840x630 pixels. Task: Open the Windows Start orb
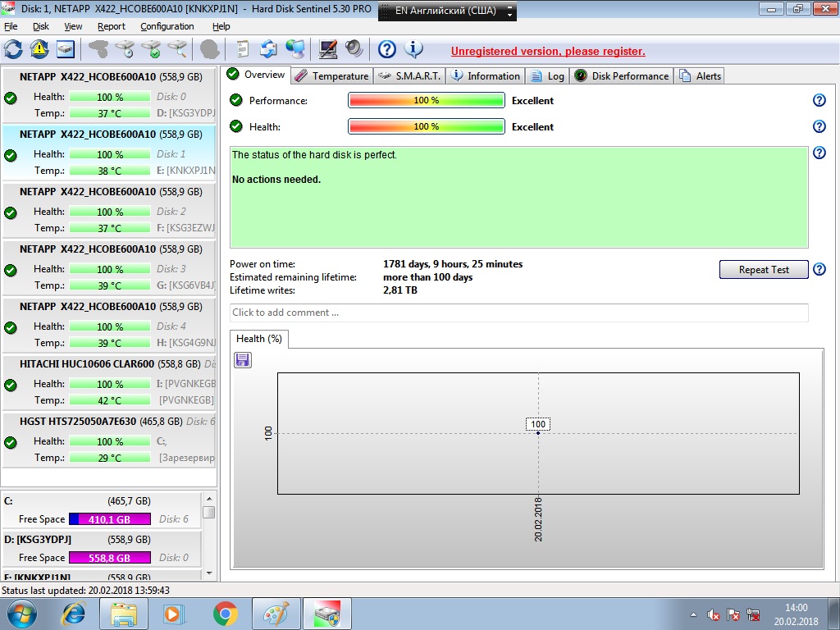coord(22,614)
